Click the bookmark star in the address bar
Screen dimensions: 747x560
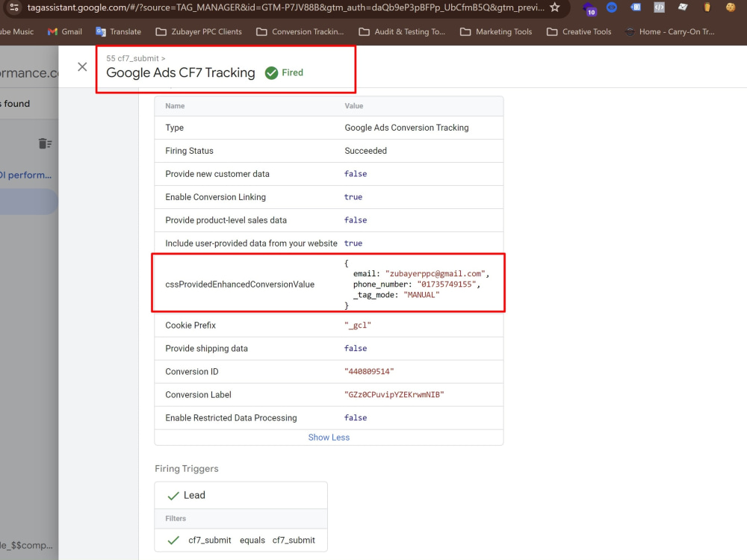[554, 9]
